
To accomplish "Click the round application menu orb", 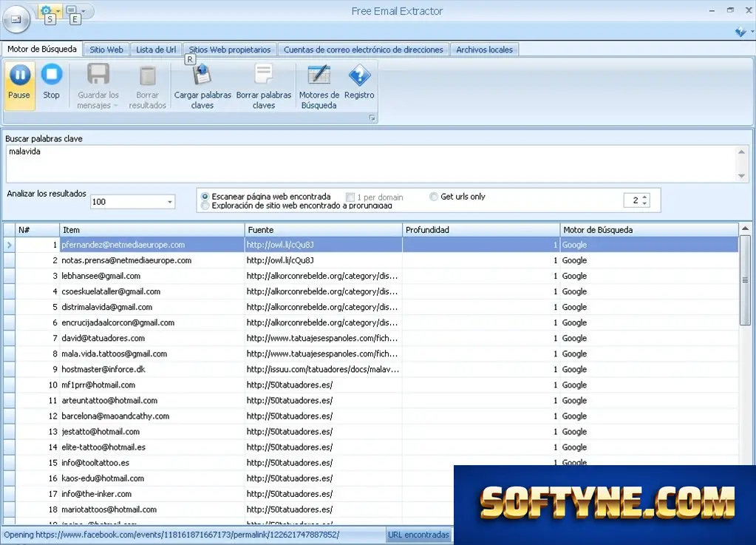I will pos(16,19).
